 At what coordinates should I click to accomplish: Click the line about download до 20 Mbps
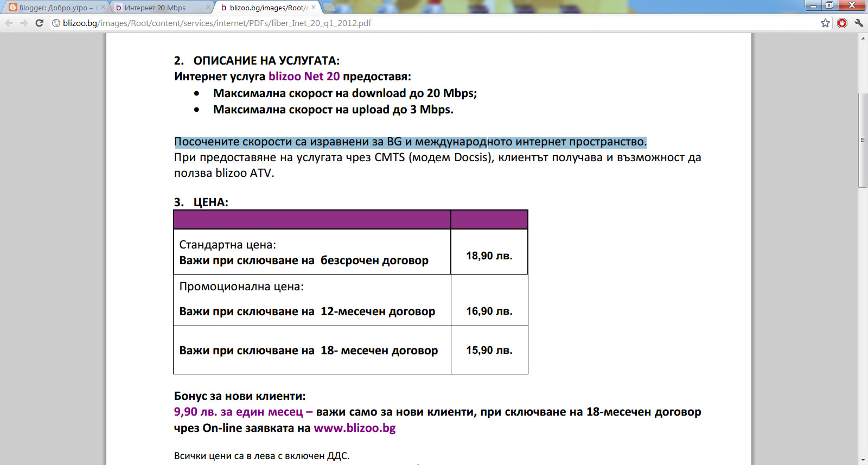point(345,93)
